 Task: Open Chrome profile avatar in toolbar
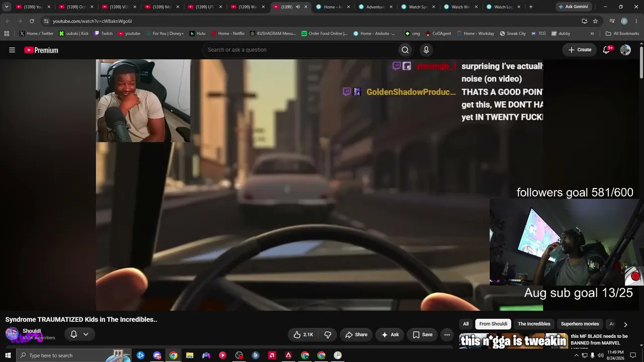pyautogui.click(x=624, y=21)
